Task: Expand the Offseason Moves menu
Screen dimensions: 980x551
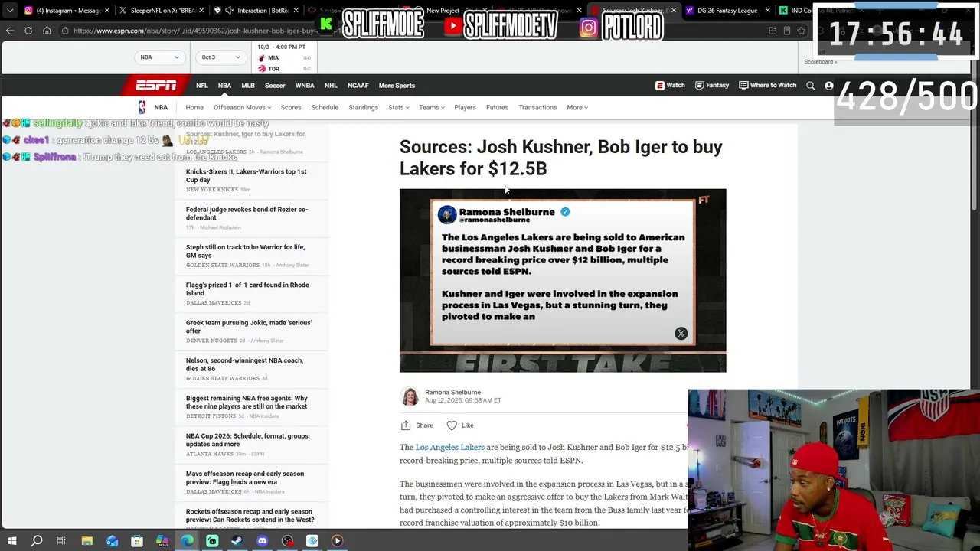Action: coord(242,107)
